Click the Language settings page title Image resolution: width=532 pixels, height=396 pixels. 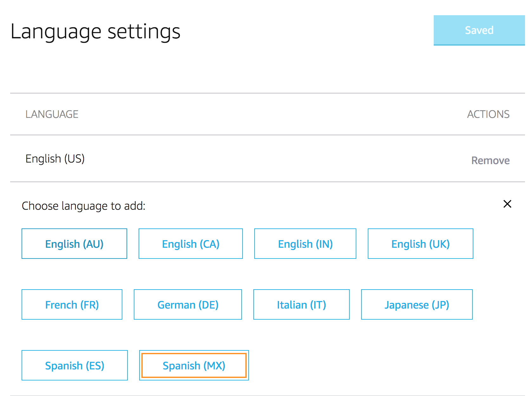pos(96,31)
